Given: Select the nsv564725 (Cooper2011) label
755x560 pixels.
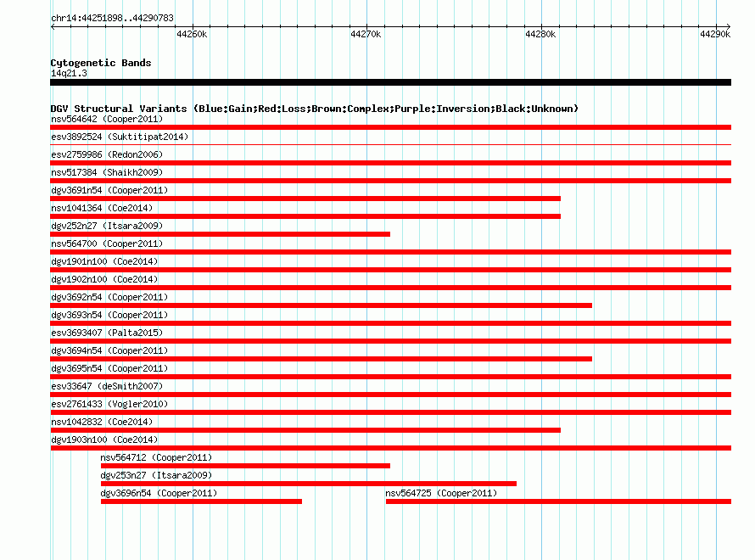Looking at the screenshot, I should pos(441,493).
